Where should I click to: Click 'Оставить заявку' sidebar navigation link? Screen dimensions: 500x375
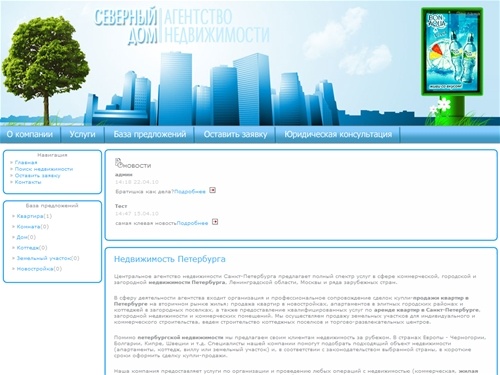pyautogui.click(x=37, y=175)
